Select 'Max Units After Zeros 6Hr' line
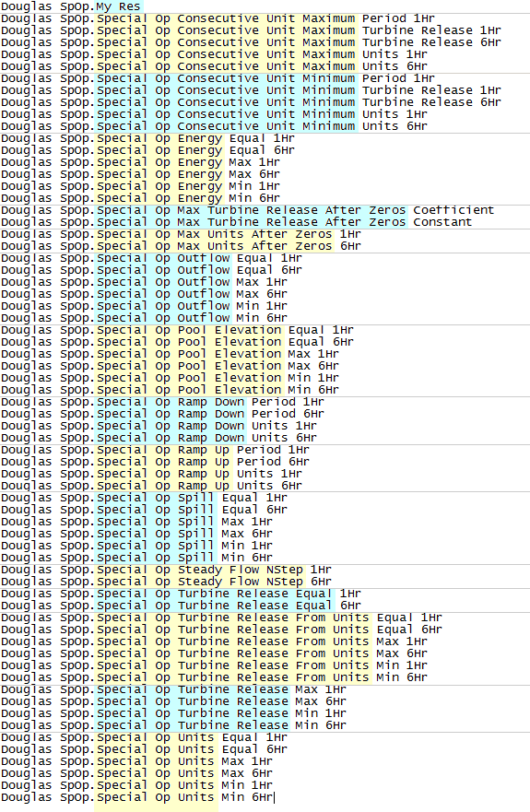Screen dimensions: 530x812 point(181,246)
